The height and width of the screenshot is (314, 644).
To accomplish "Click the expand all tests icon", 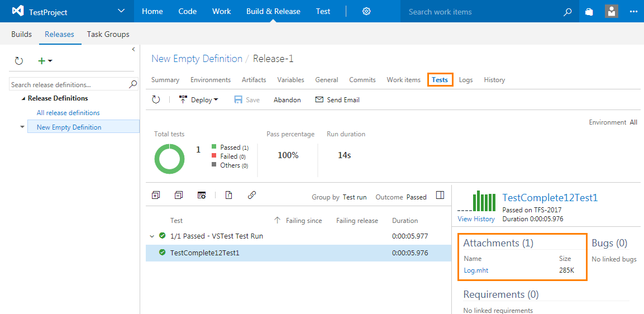I will 156,195.
